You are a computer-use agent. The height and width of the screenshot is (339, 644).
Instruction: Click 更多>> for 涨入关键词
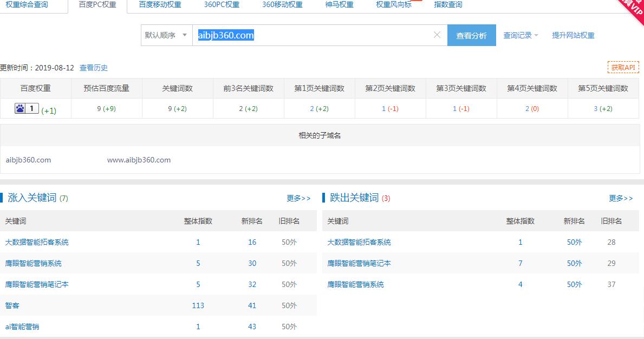point(298,198)
